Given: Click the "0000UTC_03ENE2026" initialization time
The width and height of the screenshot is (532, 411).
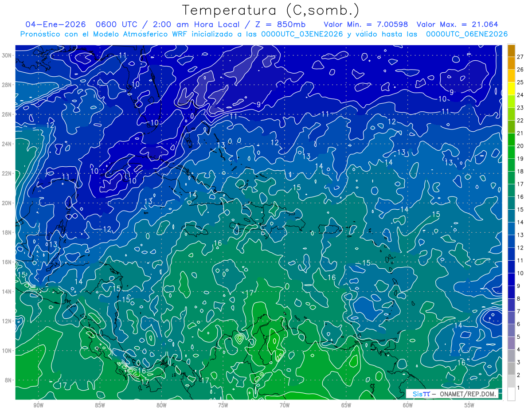Looking at the screenshot, I should (302, 34).
